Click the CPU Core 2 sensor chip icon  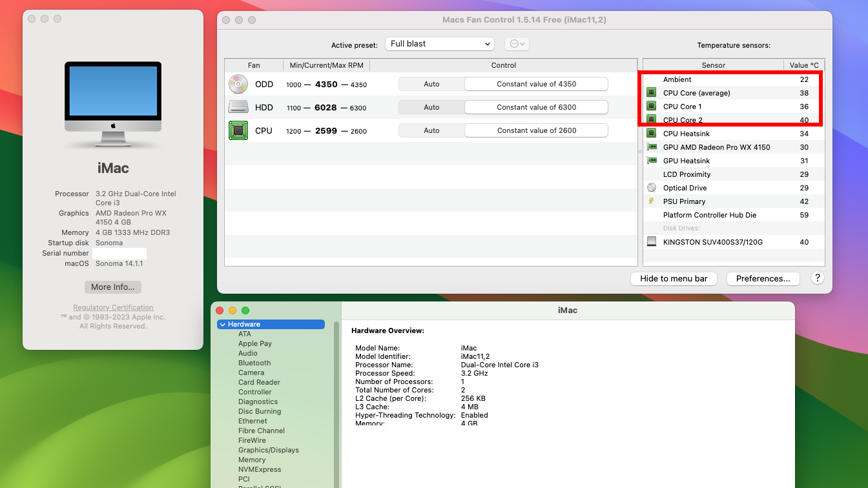(652, 120)
